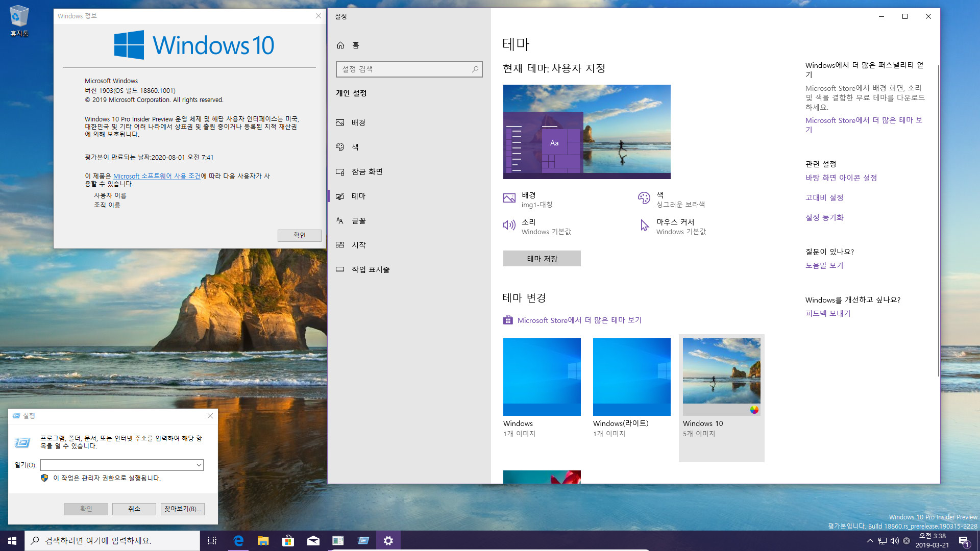Click the winver app icon on taskbar
Screen dimensions: 980x551
[x=338, y=541]
